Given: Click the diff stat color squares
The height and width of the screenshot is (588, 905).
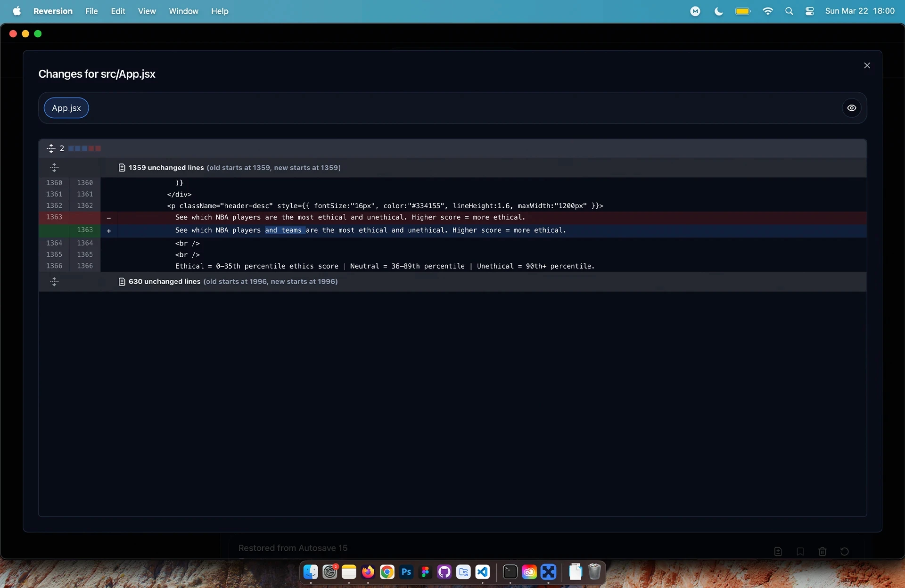Looking at the screenshot, I should coord(84,148).
